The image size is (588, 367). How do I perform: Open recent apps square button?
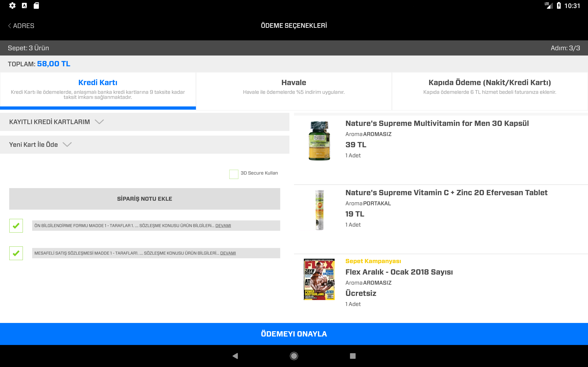pyautogui.click(x=353, y=356)
